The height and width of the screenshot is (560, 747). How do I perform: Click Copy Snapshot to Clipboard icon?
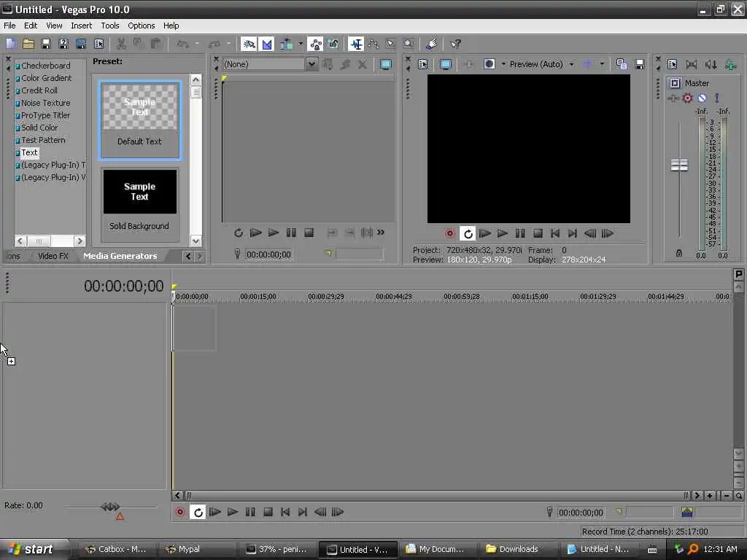(622, 64)
